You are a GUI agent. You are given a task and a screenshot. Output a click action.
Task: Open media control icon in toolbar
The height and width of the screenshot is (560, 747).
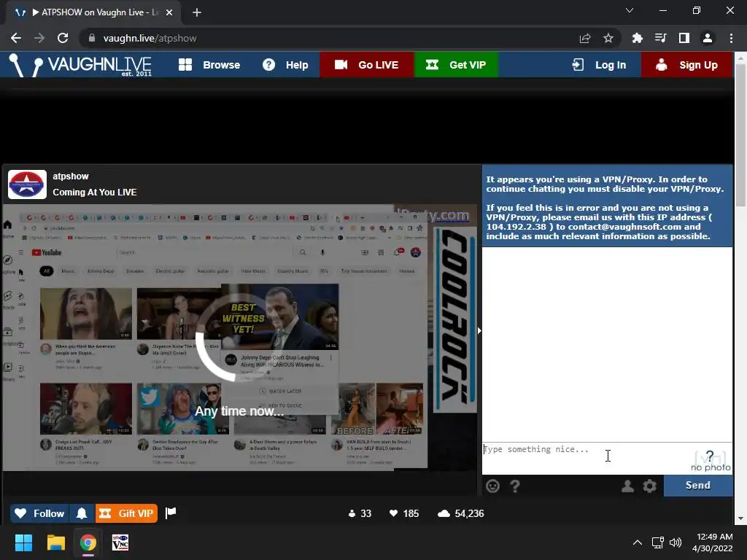(x=660, y=38)
